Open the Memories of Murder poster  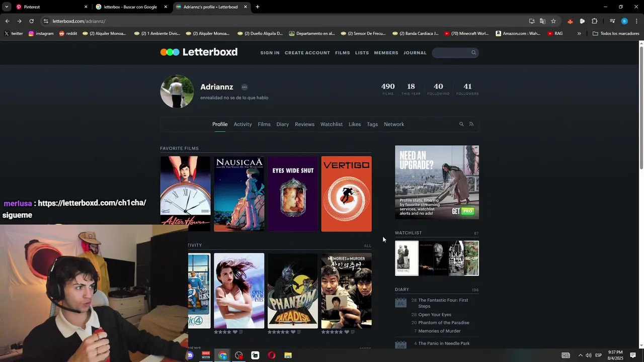347,291
